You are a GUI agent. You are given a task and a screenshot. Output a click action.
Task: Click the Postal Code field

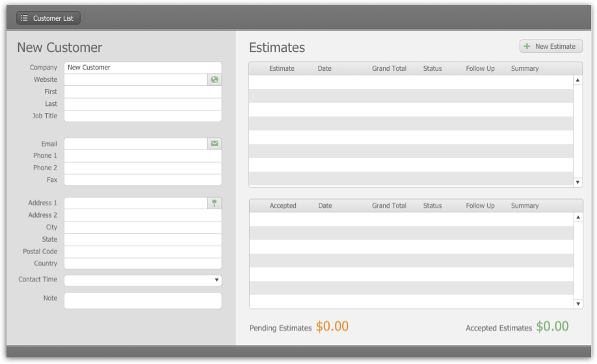click(x=143, y=252)
